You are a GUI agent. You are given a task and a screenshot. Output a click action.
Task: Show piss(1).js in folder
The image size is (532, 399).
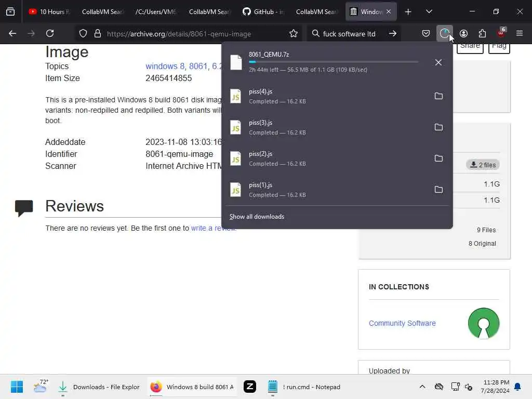[438, 190]
